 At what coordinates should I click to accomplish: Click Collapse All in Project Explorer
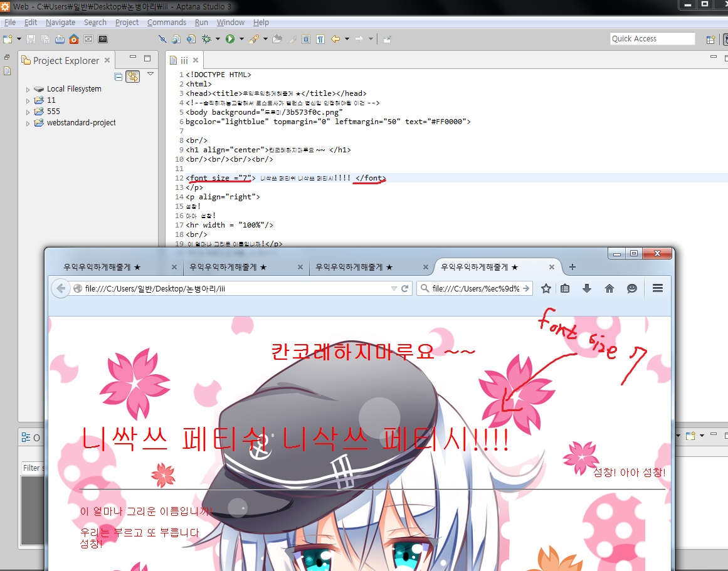click(119, 76)
